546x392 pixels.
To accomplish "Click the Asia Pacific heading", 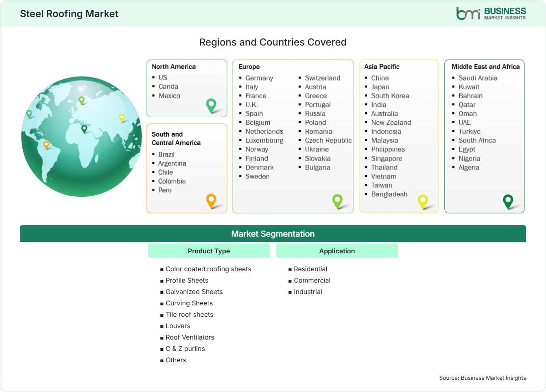I will 382,67.
